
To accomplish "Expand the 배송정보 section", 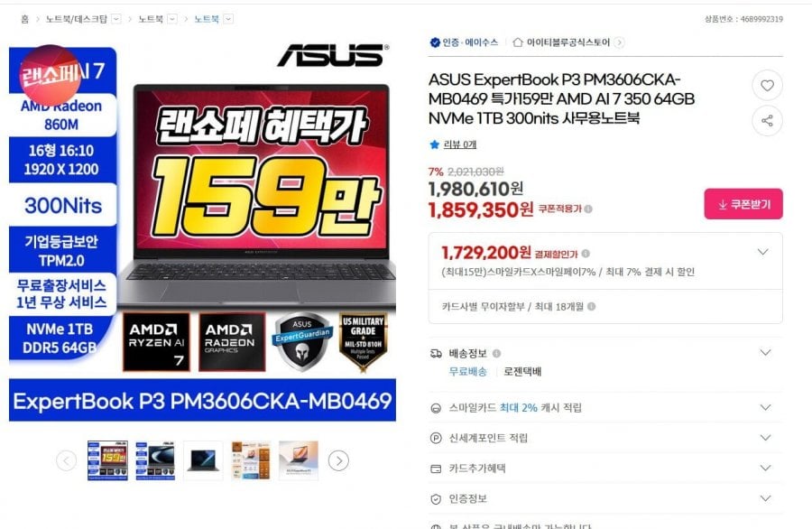I will (x=765, y=353).
